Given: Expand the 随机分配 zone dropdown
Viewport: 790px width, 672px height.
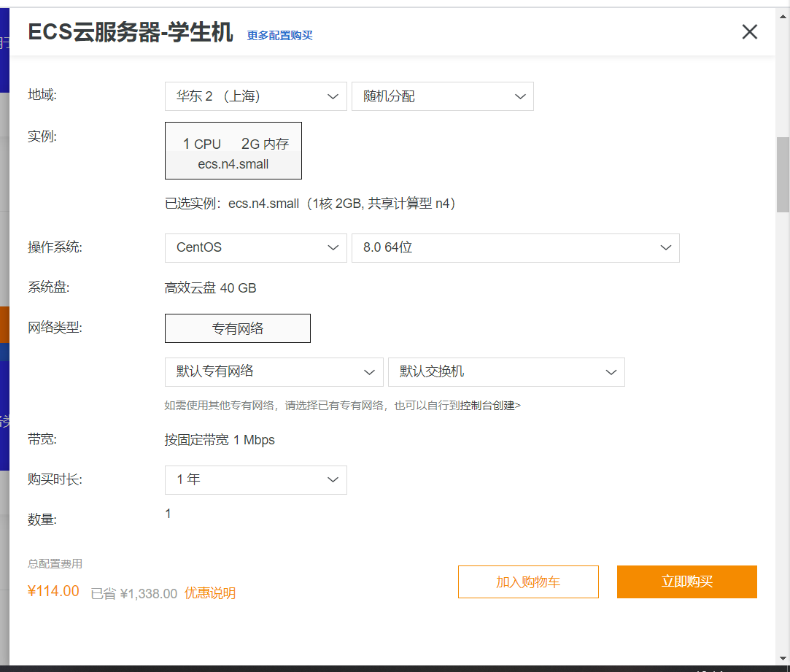Looking at the screenshot, I should pos(442,96).
